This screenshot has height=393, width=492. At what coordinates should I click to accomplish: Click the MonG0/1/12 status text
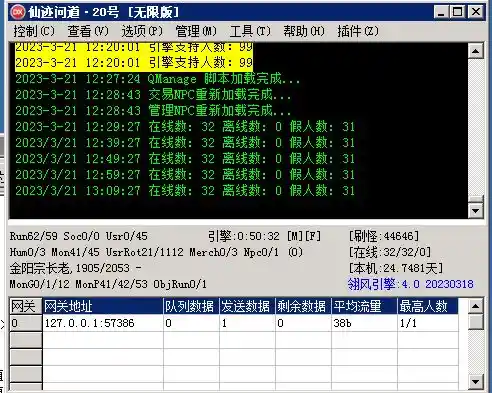40,284
